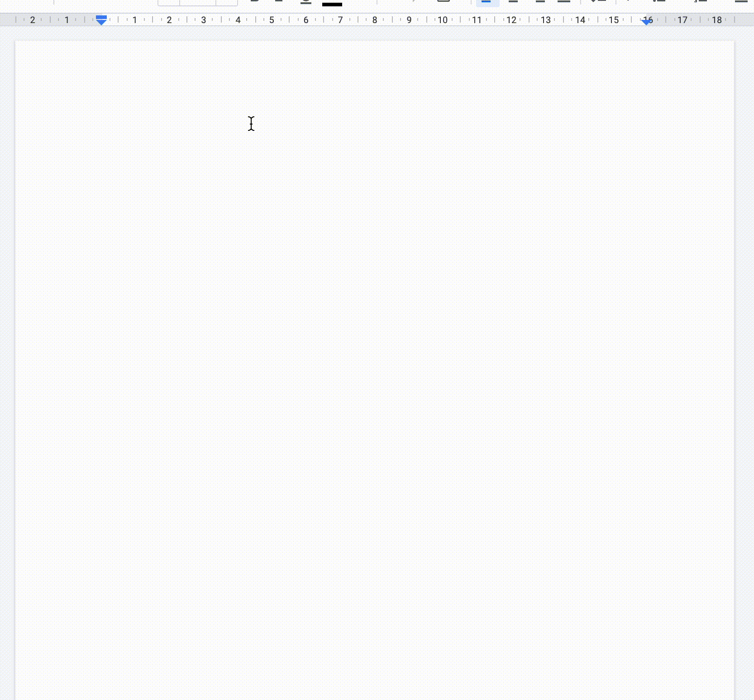Click the numbered list icon
This screenshot has width=754, height=700.
[700, 1]
